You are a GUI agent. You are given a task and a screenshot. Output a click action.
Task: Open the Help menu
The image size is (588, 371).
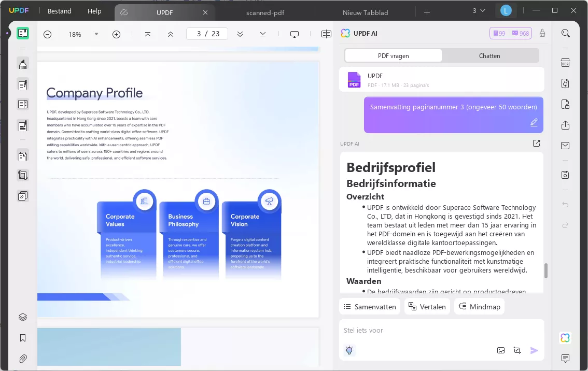[x=94, y=11]
